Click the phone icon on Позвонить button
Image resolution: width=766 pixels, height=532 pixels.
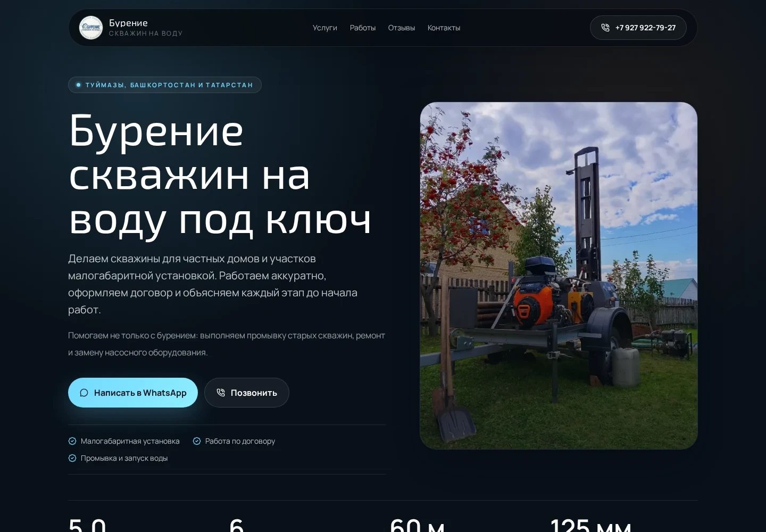[221, 393]
